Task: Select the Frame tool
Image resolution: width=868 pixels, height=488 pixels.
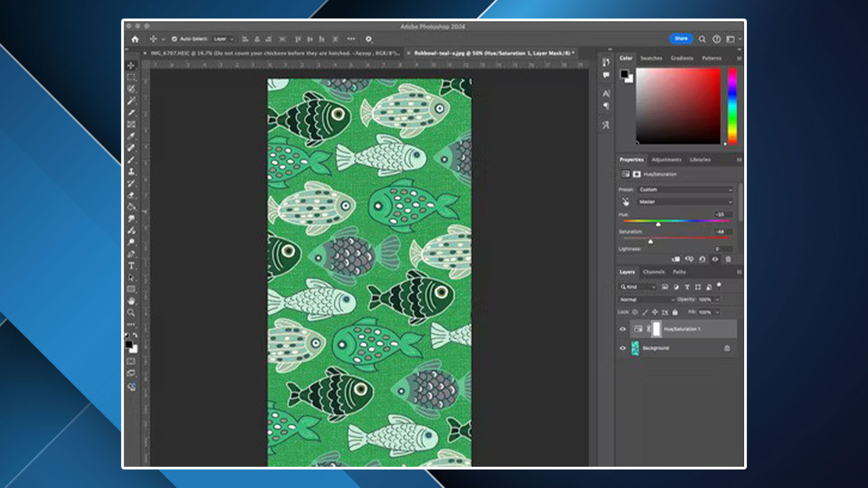Action: (x=131, y=124)
